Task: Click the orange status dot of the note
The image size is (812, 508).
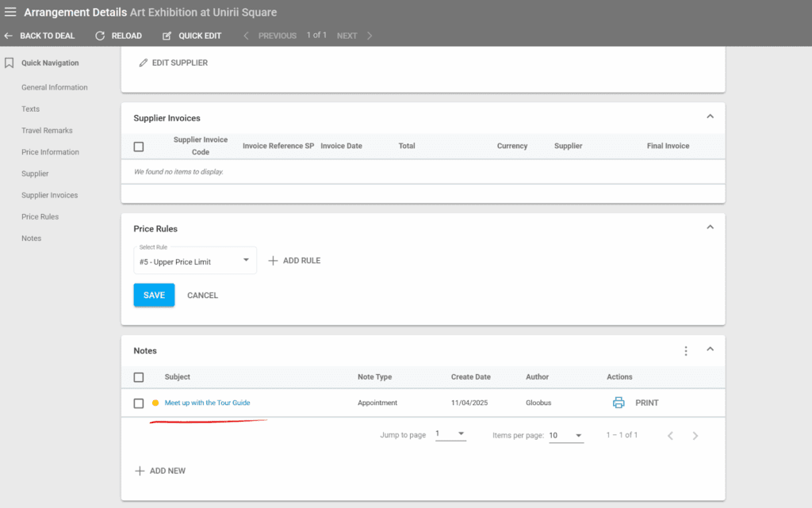Action: click(x=155, y=403)
